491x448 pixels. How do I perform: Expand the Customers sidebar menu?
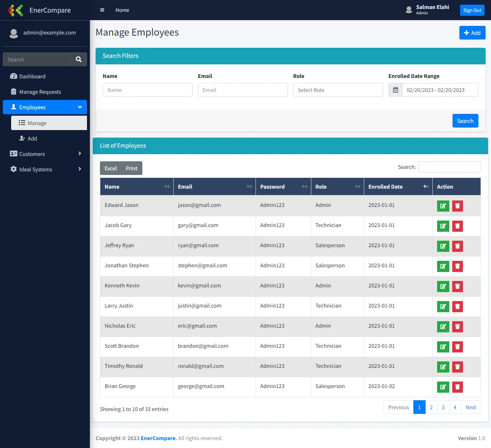pos(45,154)
